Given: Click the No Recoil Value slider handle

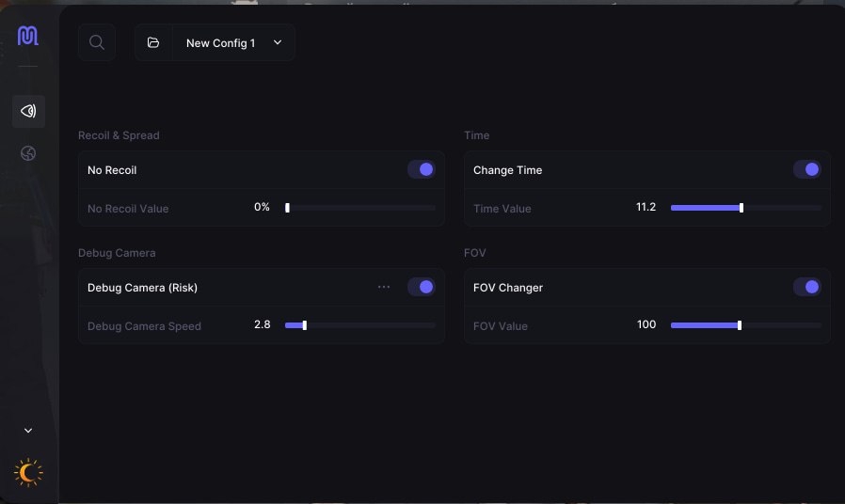Looking at the screenshot, I should tap(287, 208).
